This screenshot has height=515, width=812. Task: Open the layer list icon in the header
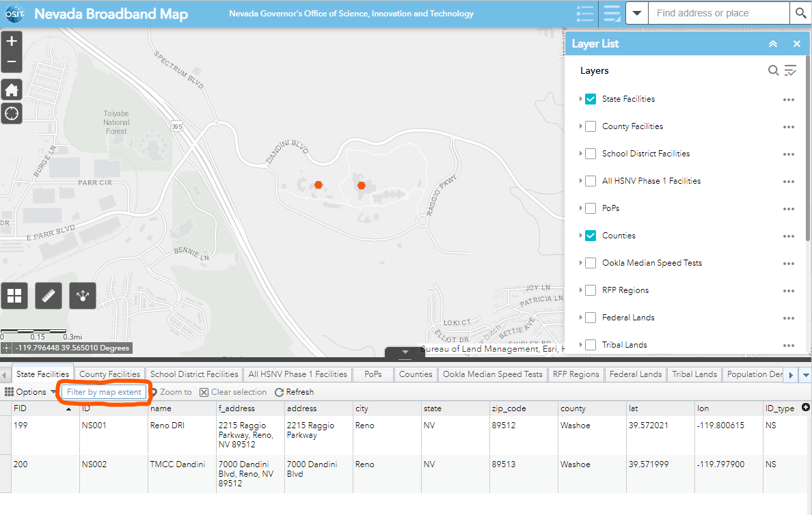tap(611, 13)
